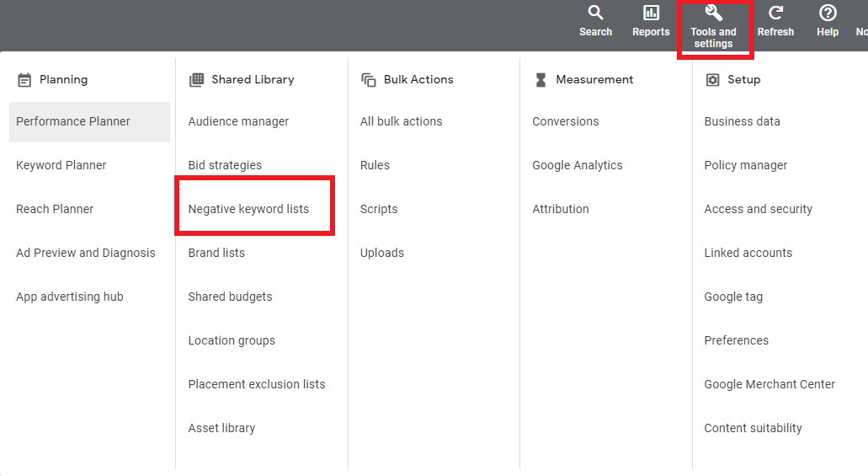Screen dimensions: 868x476
Task: Open Scripts
Action: pos(379,209)
